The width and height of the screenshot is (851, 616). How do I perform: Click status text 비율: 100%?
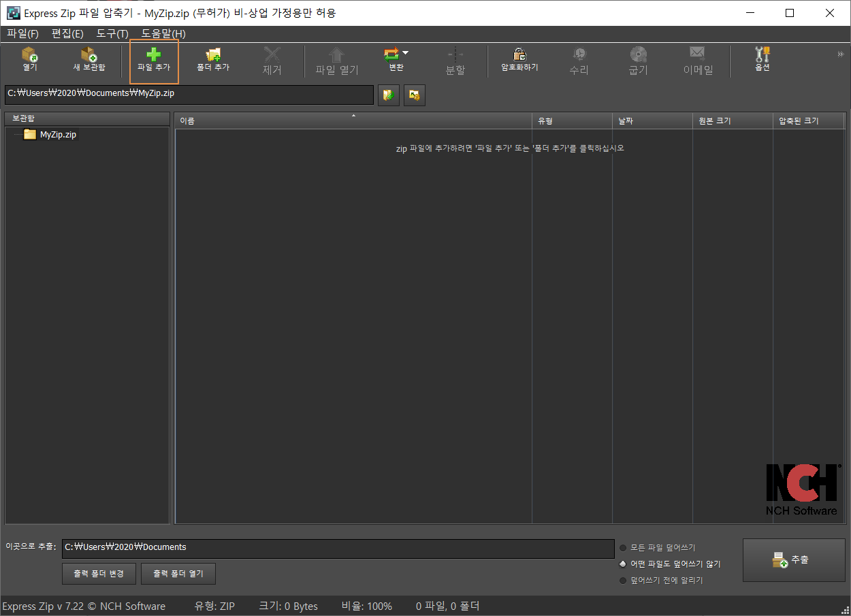click(366, 606)
